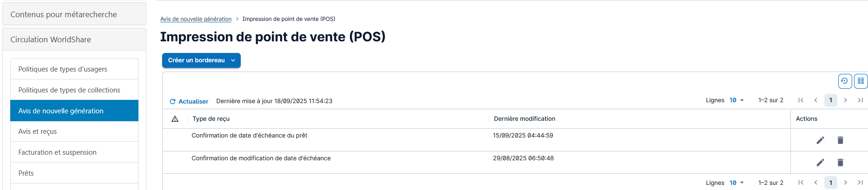Change the top 'Lignes' rows-per-page dropdown
The width and height of the screenshot is (868, 190).
[736, 100]
